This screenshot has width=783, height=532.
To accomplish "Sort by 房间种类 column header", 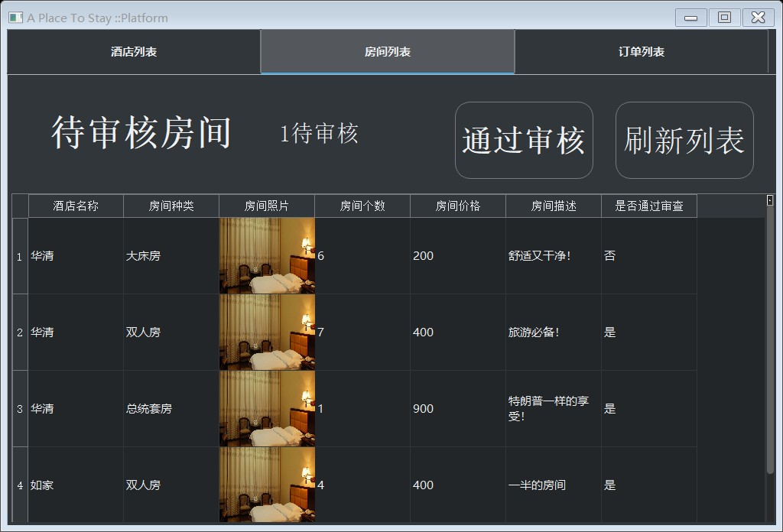I will click(171, 206).
